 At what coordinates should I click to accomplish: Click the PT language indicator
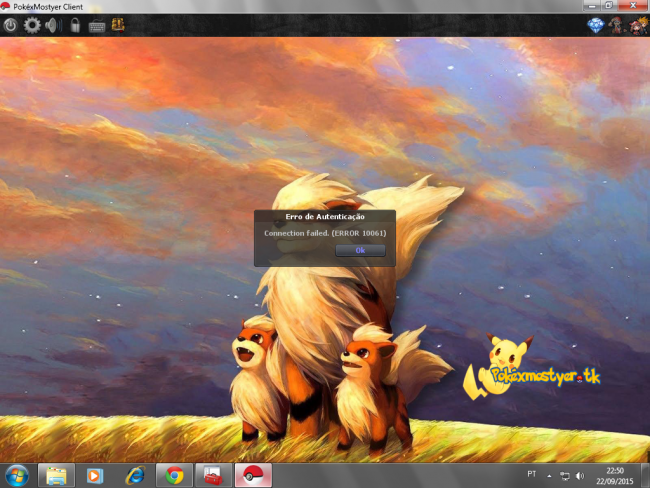coord(531,474)
